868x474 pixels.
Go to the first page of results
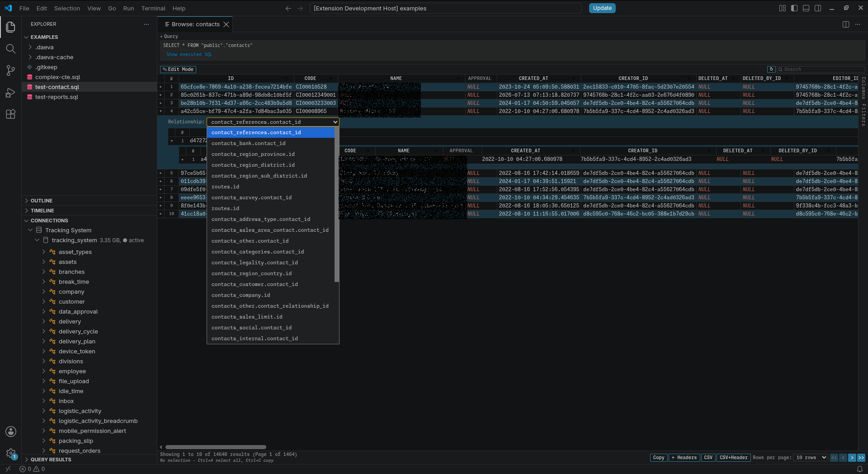(x=834, y=458)
